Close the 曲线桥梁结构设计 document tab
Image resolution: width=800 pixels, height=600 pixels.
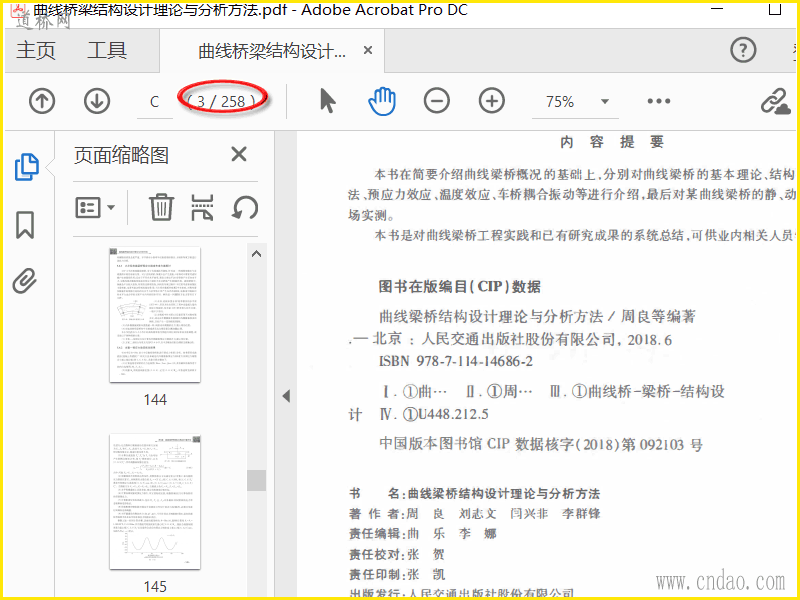coord(368,50)
